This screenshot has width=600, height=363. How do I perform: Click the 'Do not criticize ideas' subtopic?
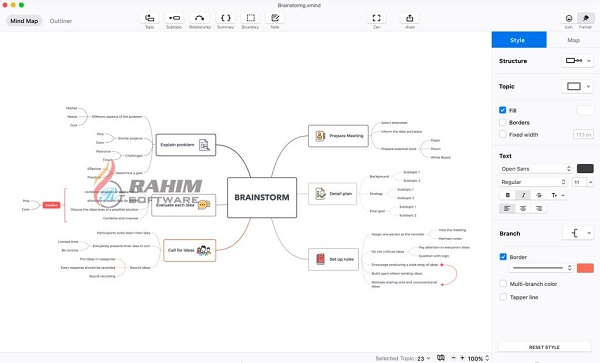[x=388, y=252]
